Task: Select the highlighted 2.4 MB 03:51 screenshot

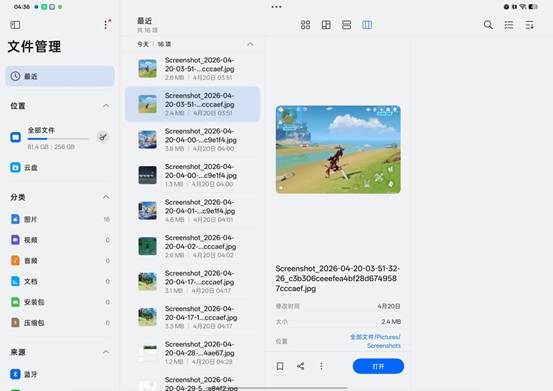Action: click(x=193, y=104)
